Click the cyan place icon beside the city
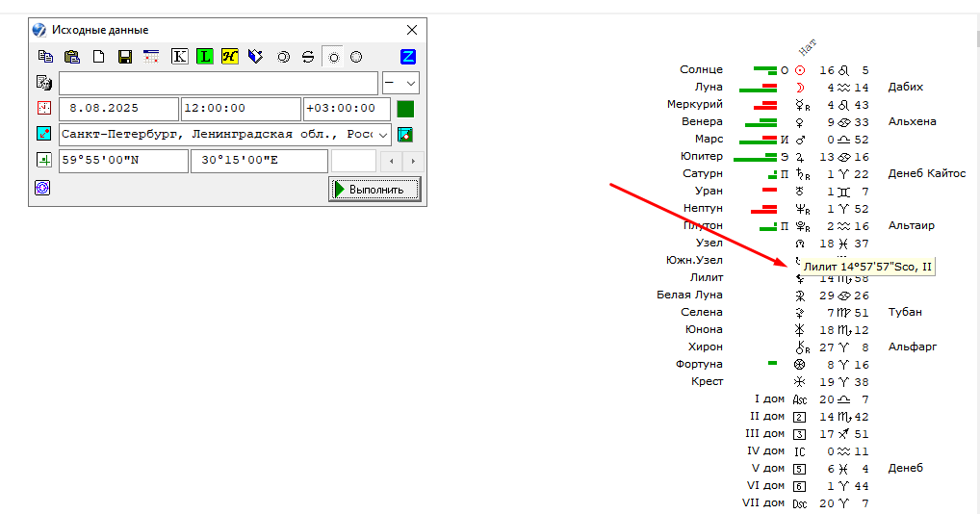Viewport: 980px width, 514px height. pyautogui.click(x=43, y=134)
